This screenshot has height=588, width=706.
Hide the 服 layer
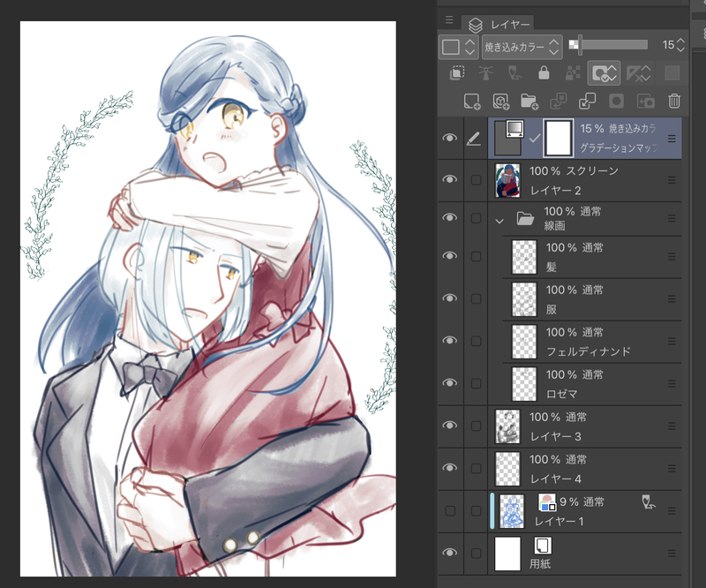450,298
